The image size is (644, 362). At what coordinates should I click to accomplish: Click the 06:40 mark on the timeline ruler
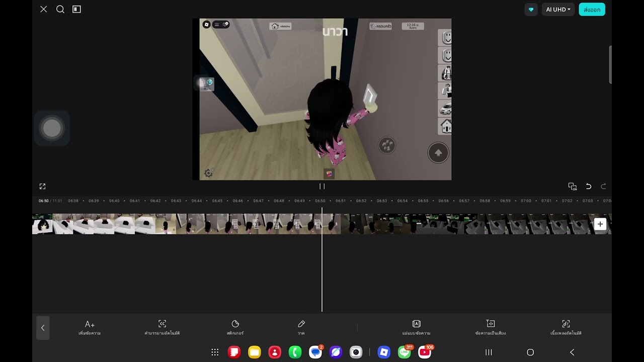pos(114,201)
